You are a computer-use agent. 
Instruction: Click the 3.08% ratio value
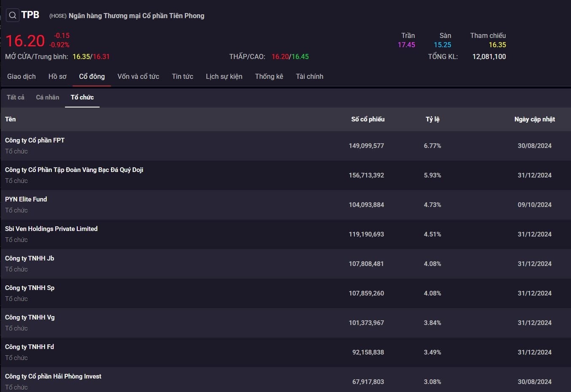pos(433,382)
